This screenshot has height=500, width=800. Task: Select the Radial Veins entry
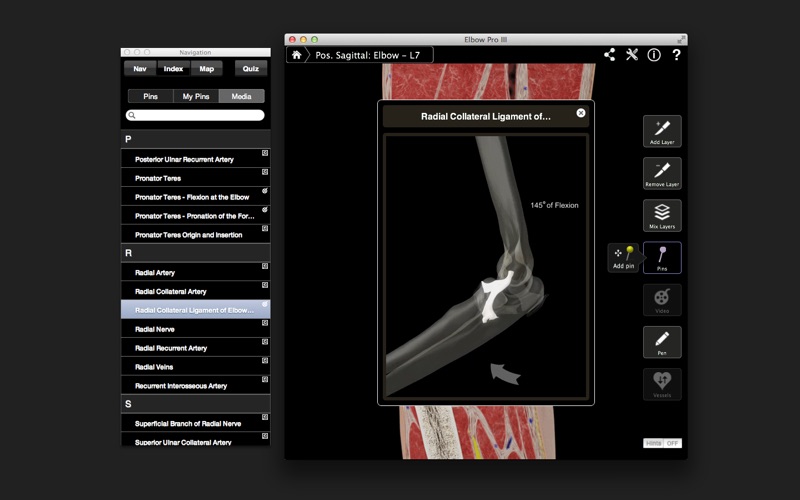click(195, 366)
